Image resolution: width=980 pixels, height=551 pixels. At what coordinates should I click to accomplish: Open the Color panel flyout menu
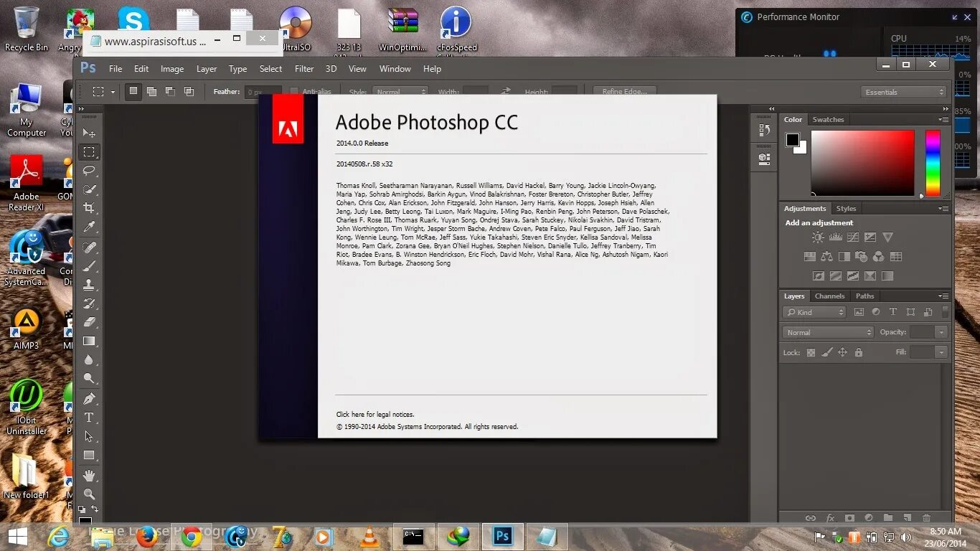(943, 120)
